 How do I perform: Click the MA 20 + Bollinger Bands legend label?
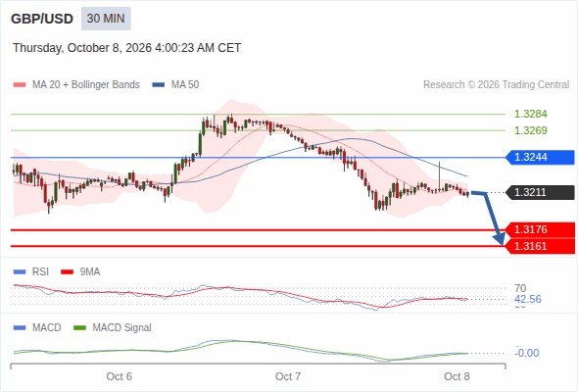(86, 85)
